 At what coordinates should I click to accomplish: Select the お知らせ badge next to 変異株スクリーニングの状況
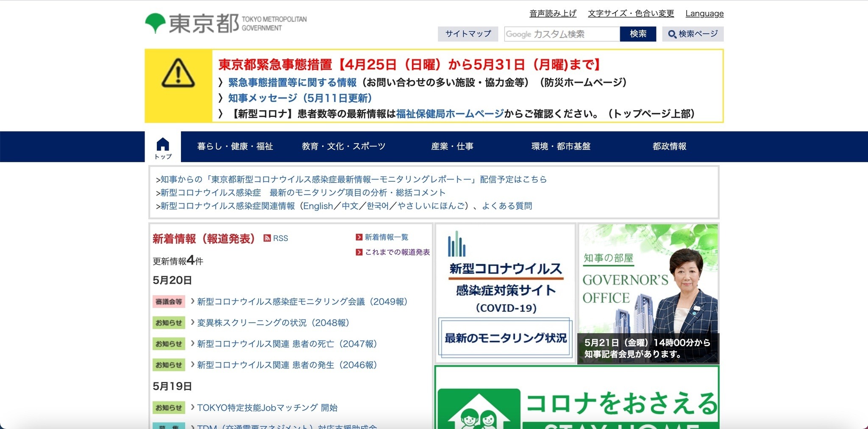coord(169,323)
